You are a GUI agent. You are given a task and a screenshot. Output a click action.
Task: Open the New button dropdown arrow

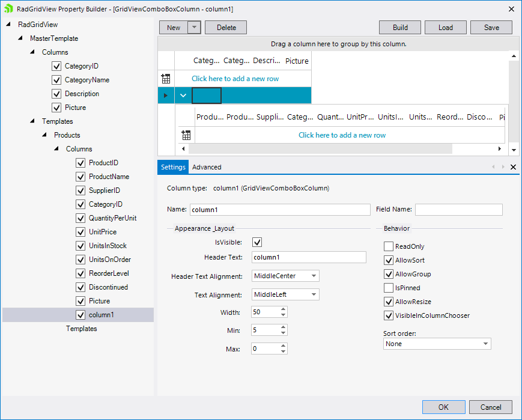tap(193, 27)
